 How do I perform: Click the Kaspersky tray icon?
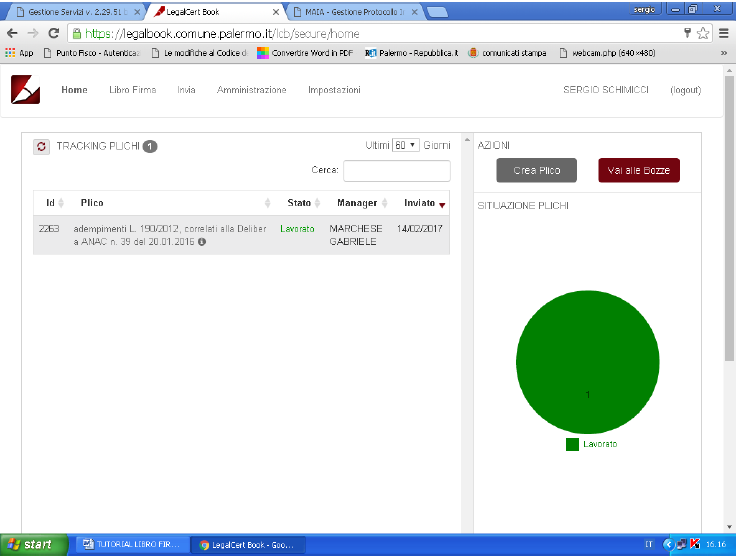pos(695,544)
